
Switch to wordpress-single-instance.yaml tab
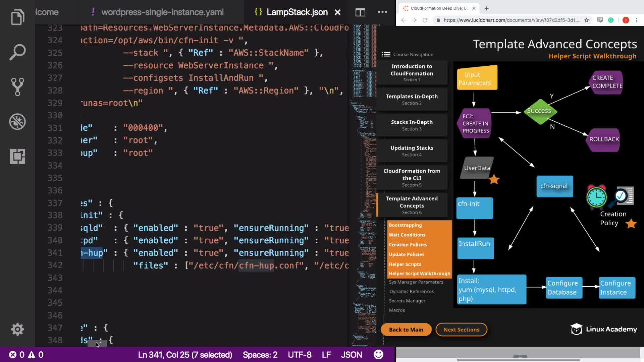(162, 12)
